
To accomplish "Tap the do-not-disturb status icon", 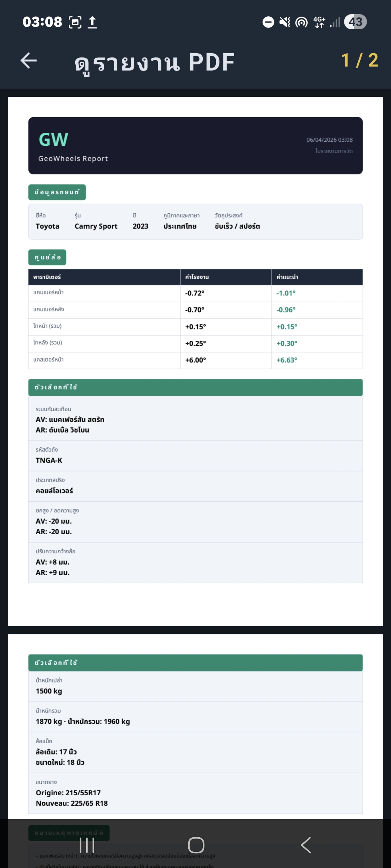I will [x=268, y=22].
